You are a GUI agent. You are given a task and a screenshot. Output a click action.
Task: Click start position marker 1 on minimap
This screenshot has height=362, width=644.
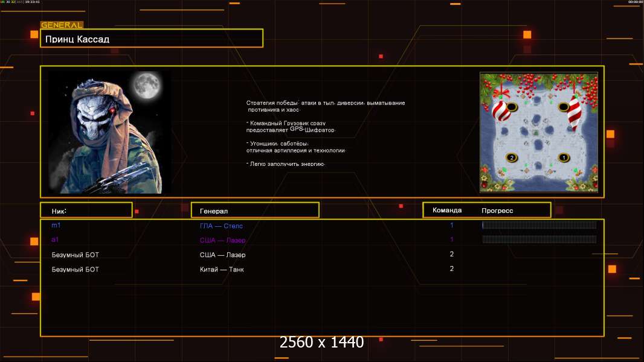pos(564,157)
